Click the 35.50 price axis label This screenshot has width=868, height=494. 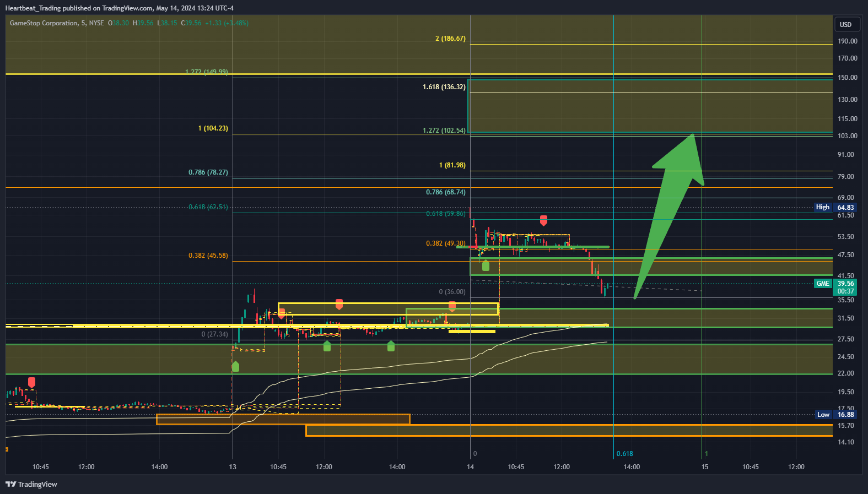pyautogui.click(x=845, y=300)
